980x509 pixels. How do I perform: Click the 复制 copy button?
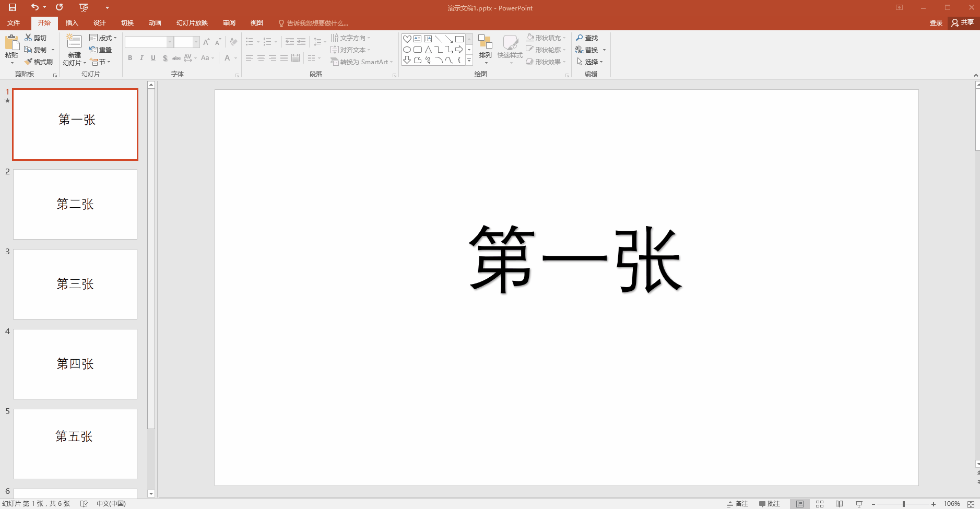[x=36, y=50]
